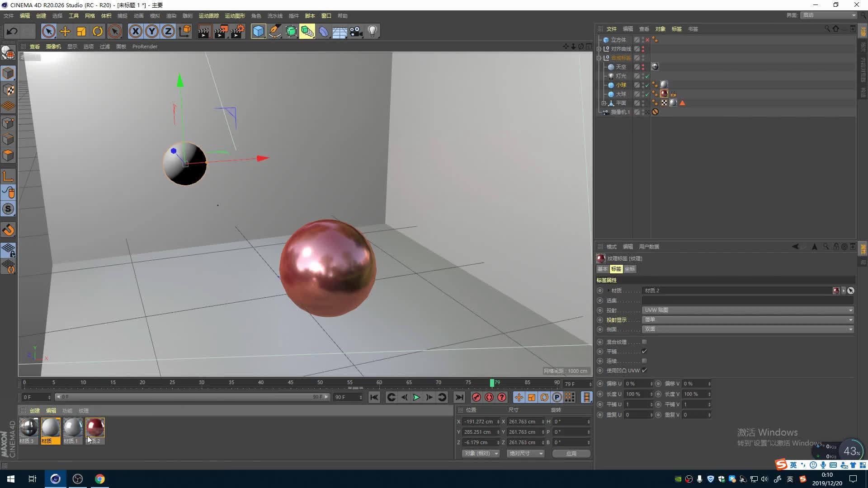Click the Render View icon
The image size is (868, 488).
pos(204,31)
